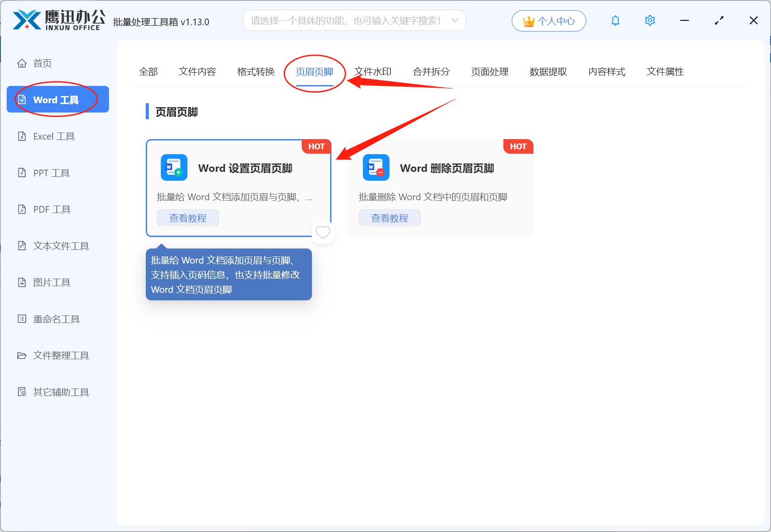Open the 文件整理工具 section
This screenshot has width=771, height=532.
click(60, 355)
